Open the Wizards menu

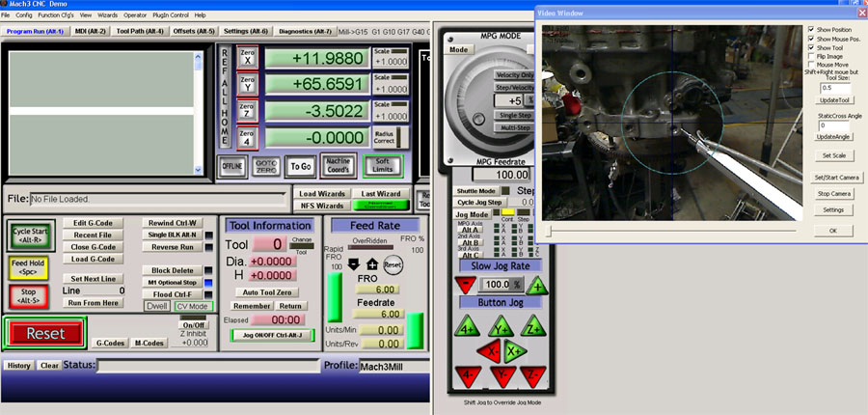pyautogui.click(x=107, y=15)
